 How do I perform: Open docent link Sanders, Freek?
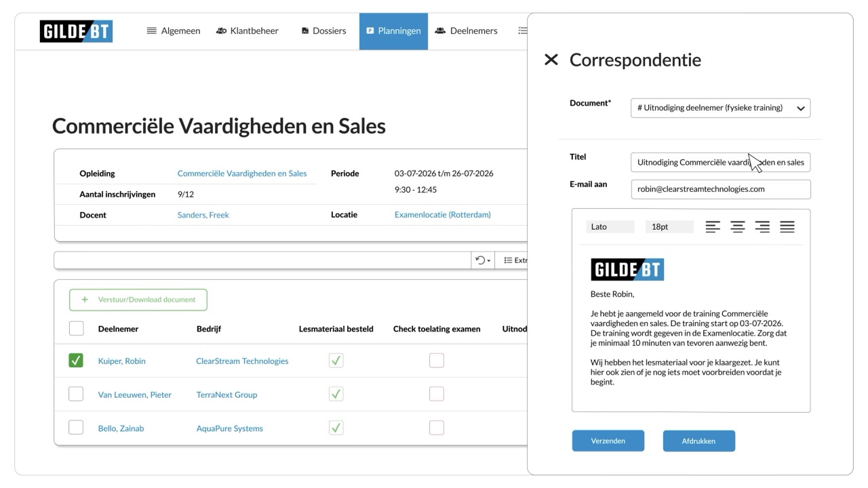203,215
